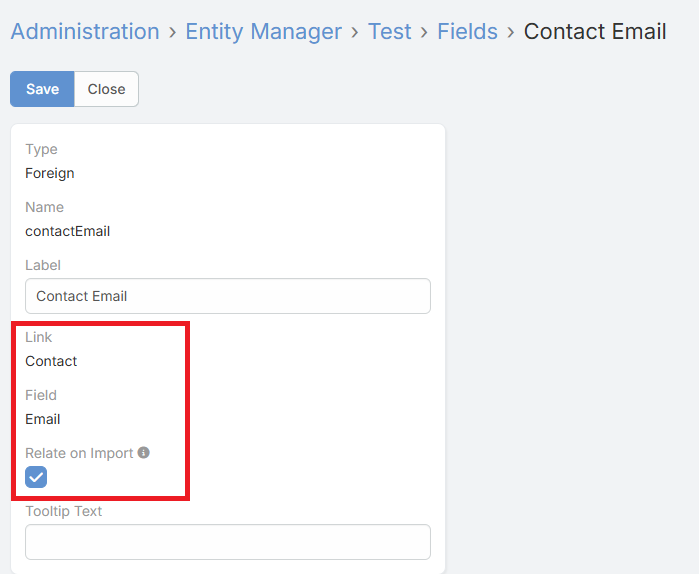The height and width of the screenshot is (574, 699).
Task: Click into the empty Tooltip Text field
Action: pos(227,542)
